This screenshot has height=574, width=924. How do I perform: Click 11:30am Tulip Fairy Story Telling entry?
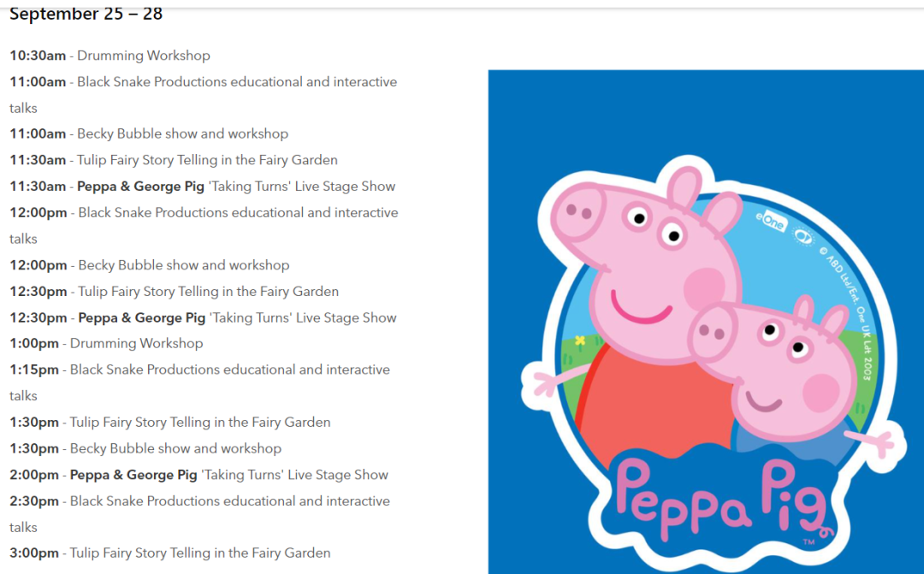pyautogui.click(x=174, y=160)
